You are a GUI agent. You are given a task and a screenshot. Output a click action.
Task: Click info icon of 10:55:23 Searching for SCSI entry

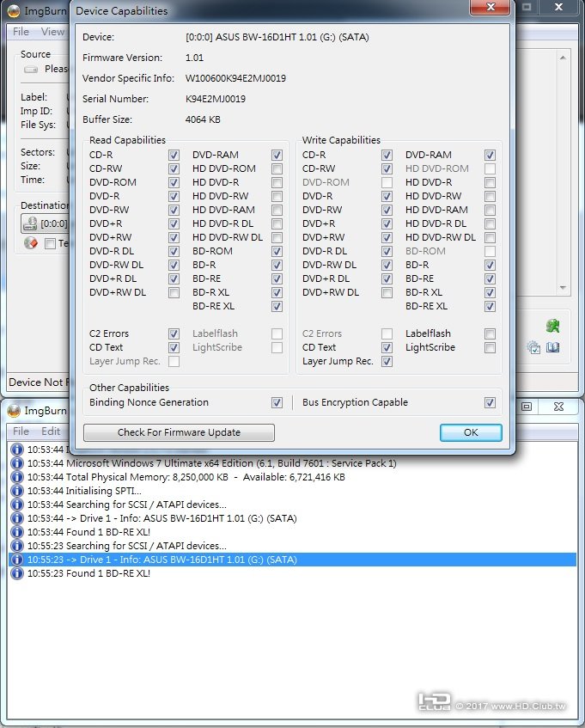(16, 546)
